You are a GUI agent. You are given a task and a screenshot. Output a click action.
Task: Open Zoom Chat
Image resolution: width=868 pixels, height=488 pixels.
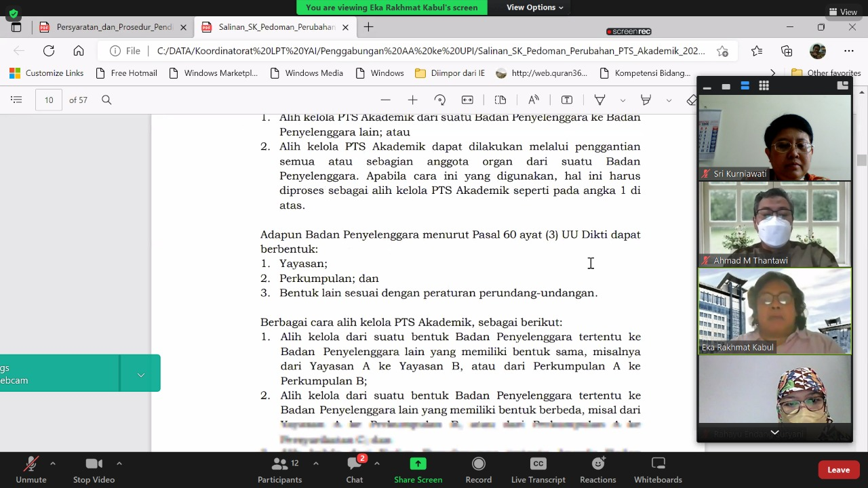point(355,470)
